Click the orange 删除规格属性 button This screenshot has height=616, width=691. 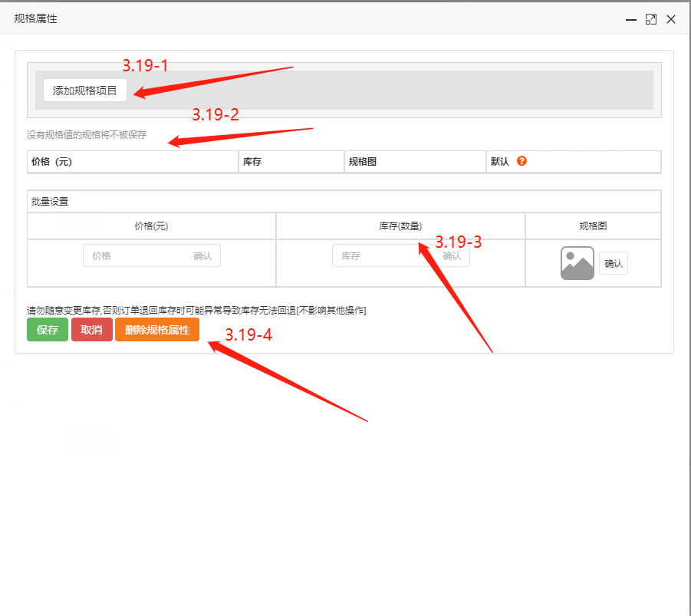(x=157, y=330)
